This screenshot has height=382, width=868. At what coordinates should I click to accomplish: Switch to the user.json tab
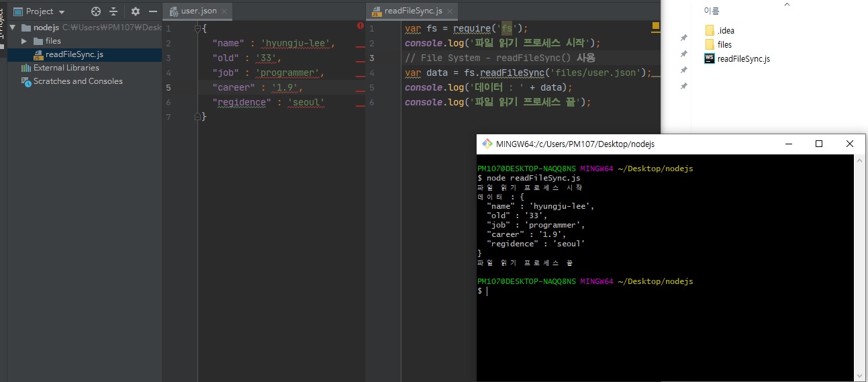tap(199, 11)
